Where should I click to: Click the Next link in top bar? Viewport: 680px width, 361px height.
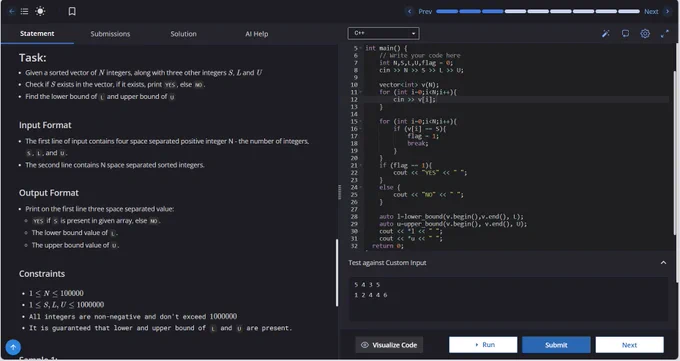click(x=651, y=12)
